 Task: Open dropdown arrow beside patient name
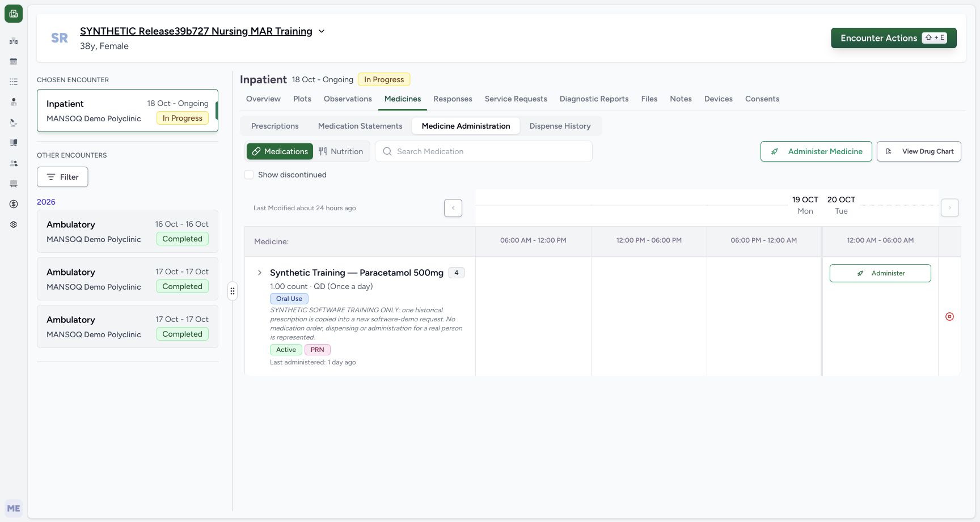pyautogui.click(x=322, y=31)
